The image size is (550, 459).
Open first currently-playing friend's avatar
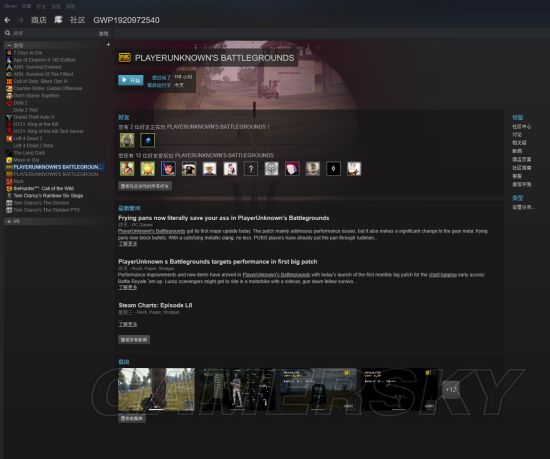(x=127, y=140)
